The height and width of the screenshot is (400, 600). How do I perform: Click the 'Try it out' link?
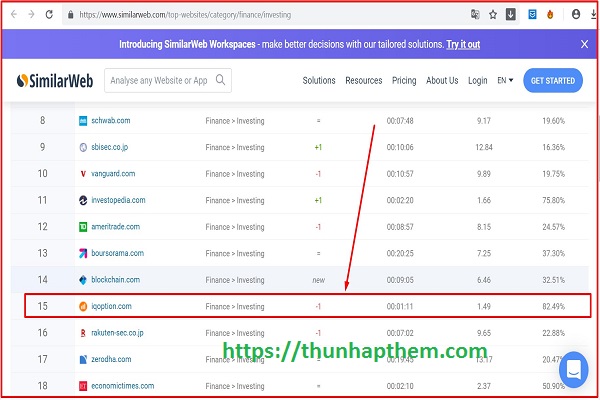463,45
